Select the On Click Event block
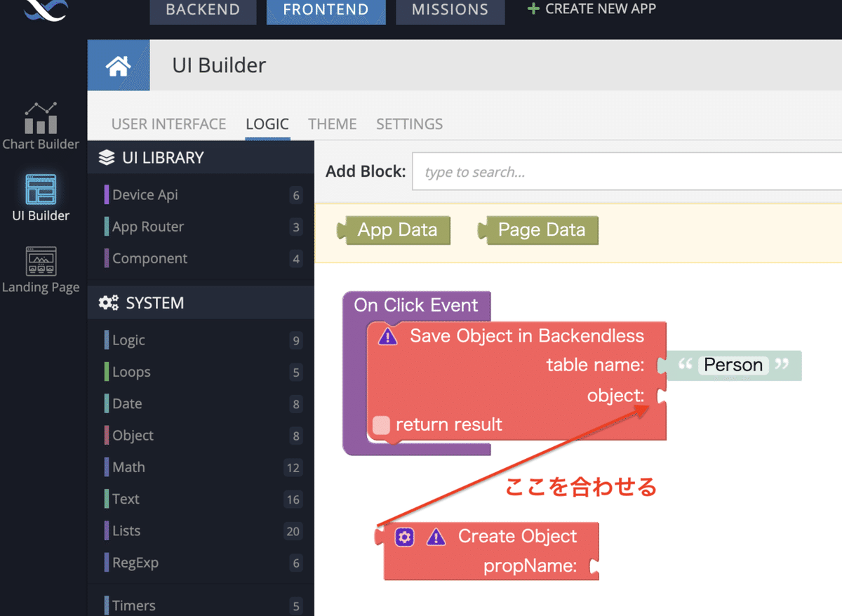 416,305
